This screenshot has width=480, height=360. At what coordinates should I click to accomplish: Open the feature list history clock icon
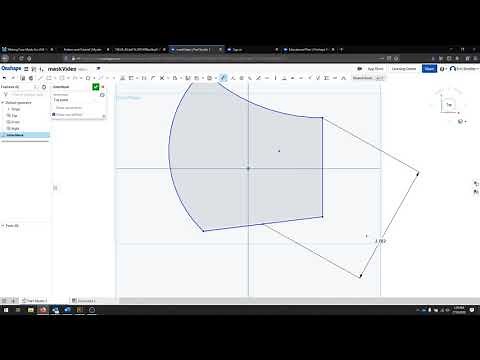tap(44, 87)
